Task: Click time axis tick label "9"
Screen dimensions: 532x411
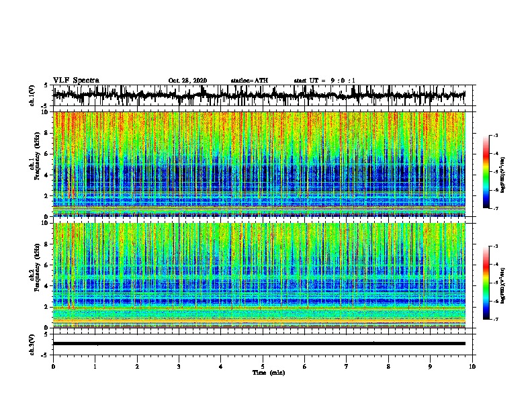Action: [x=430, y=367]
